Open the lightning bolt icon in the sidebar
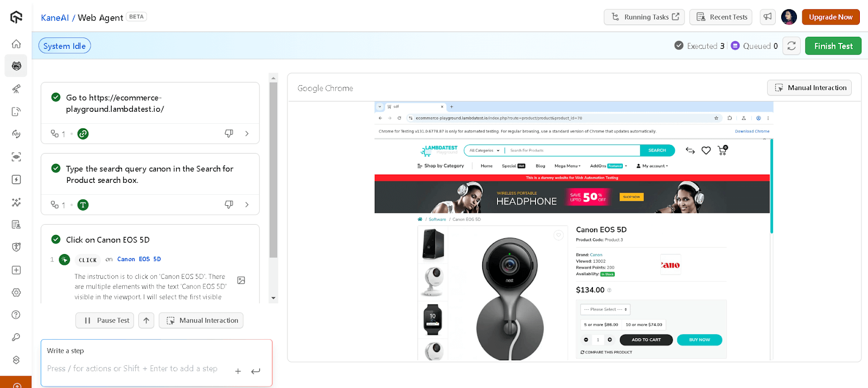 click(x=16, y=180)
